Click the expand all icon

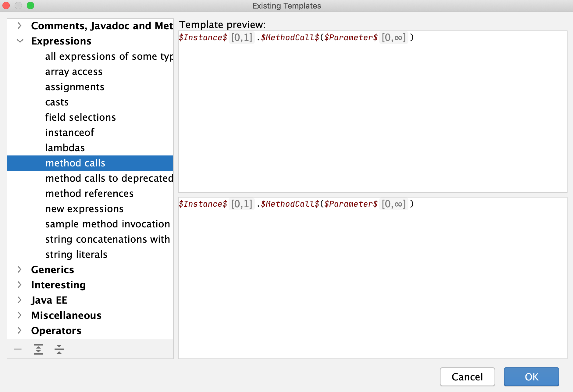point(38,349)
